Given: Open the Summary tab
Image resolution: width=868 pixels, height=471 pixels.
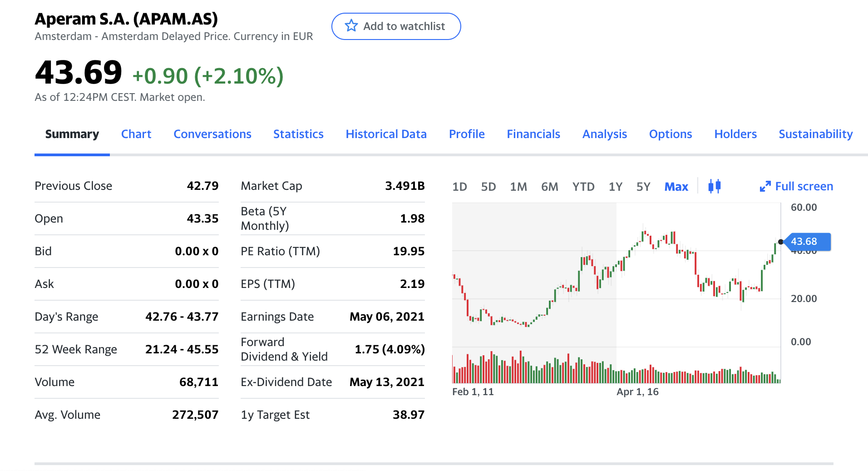Looking at the screenshot, I should click(x=72, y=134).
